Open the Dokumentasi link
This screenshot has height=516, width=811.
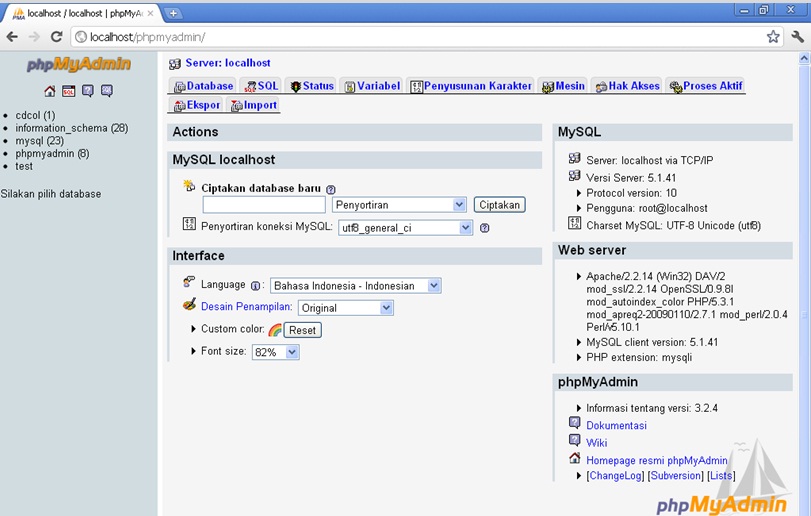click(616, 426)
